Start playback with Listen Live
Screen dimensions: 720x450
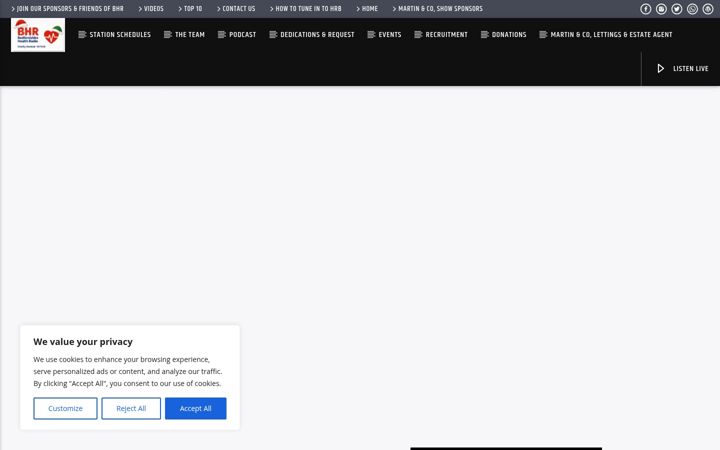tap(683, 68)
